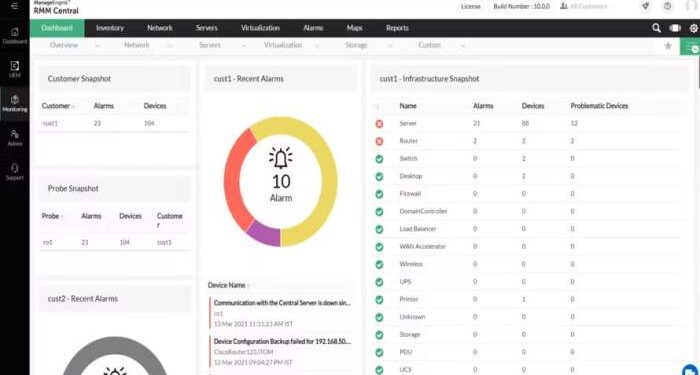Open Device Configuration Backup failed alarm
Screen dimensions: 700x375
pyautogui.click(x=282, y=341)
